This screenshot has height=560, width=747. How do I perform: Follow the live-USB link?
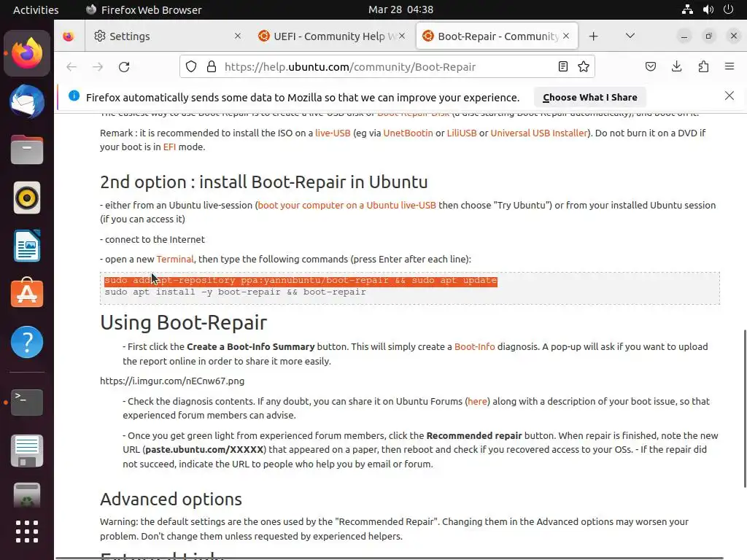coord(333,133)
